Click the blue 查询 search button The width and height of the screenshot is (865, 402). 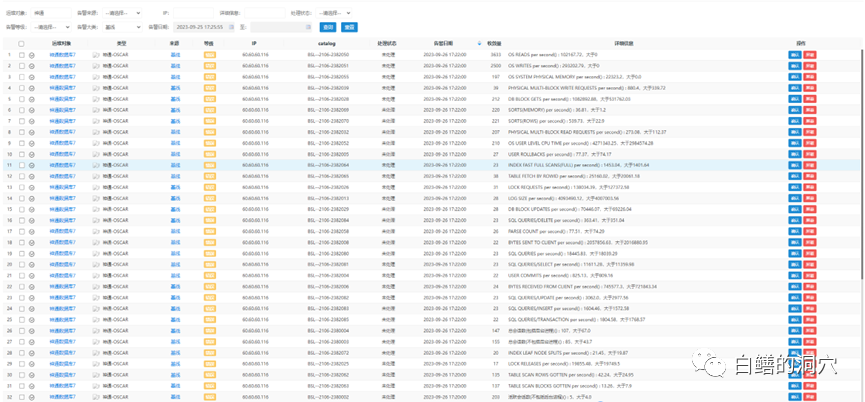click(x=326, y=27)
